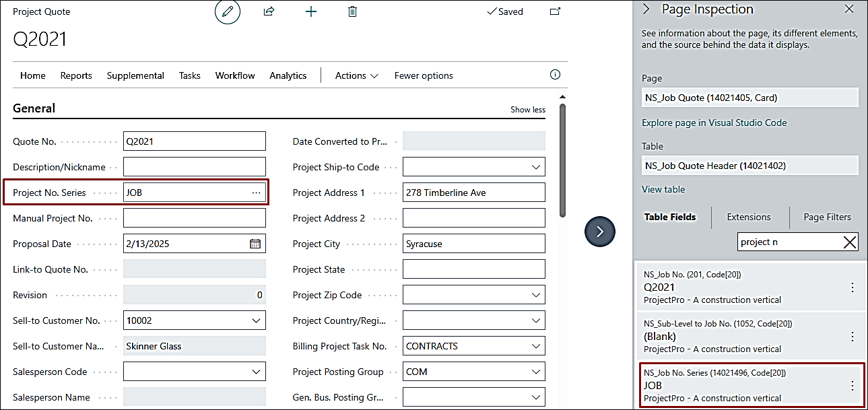Viewport: 868px width, 410px height.
Task: Collapse the General section header
Action: [x=34, y=108]
